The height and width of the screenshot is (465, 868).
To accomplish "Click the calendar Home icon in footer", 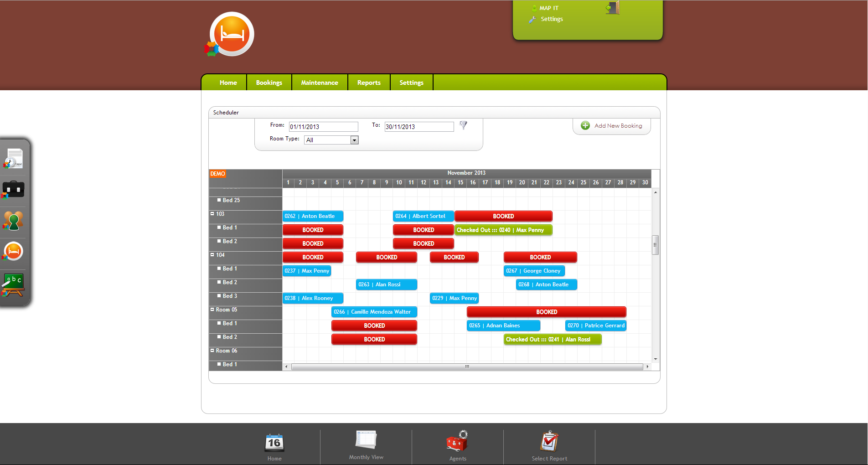I will 274,442.
